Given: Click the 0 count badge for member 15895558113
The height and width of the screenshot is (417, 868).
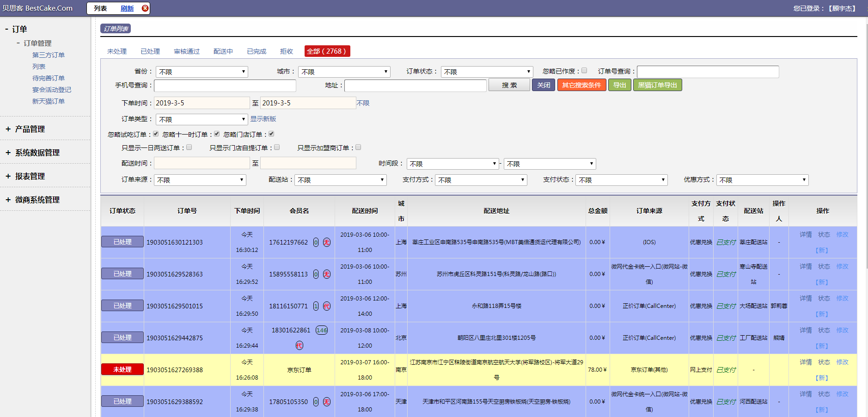Looking at the screenshot, I should (x=316, y=274).
